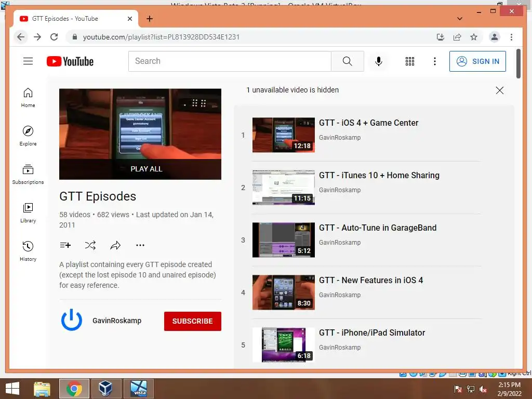Open the Windows Start button
Screen dimensions: 532x399
12,389
